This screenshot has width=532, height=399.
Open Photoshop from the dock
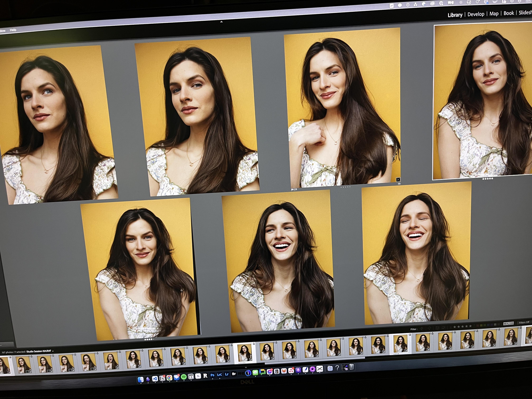212,375
